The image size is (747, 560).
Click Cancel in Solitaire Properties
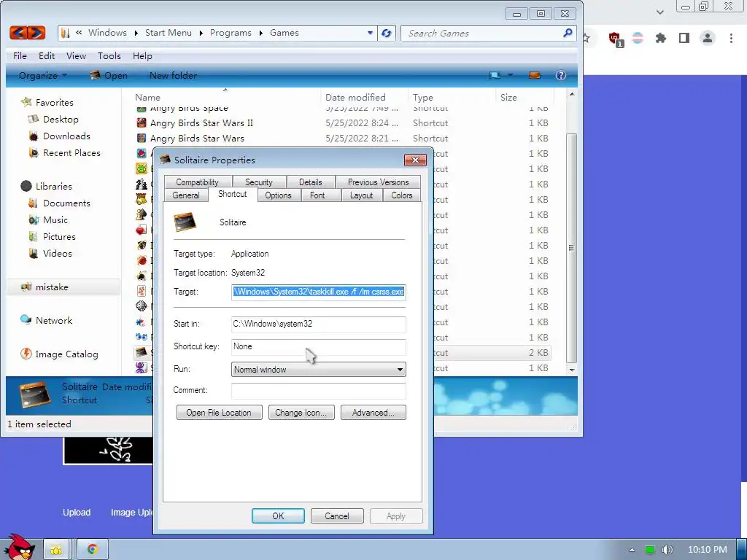click(337, 516)
